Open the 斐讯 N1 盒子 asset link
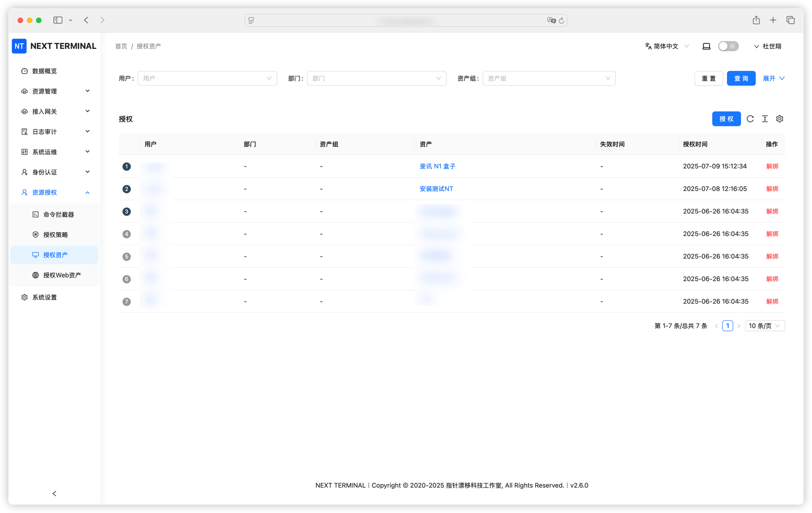 click(x=437, y=166)
